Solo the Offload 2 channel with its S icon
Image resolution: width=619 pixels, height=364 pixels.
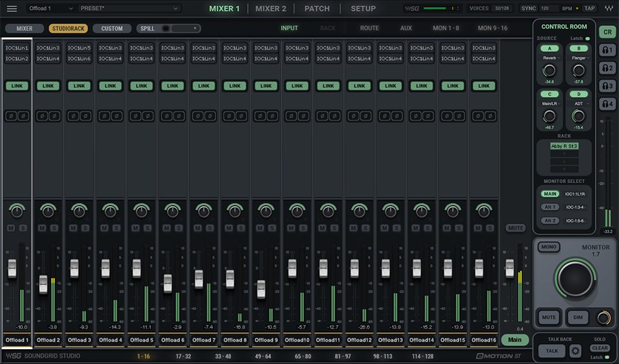pyautogui.click(x=54, y=227)
